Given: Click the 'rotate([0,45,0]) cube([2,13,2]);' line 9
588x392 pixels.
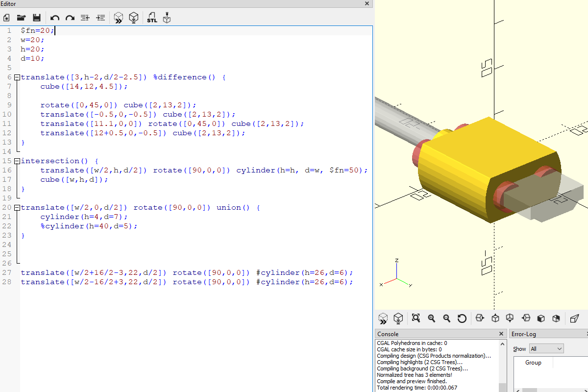Looking at the screenshot, I should [x=118, y=105].
